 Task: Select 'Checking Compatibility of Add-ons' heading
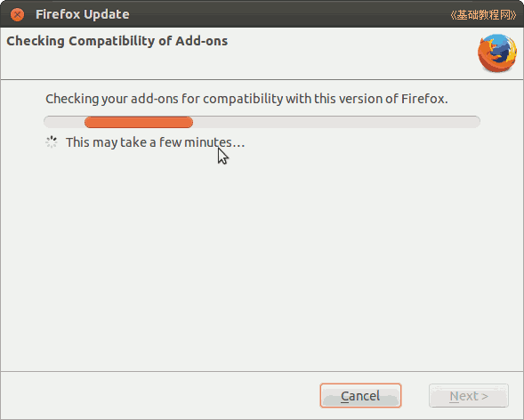[x=117, y=41]
